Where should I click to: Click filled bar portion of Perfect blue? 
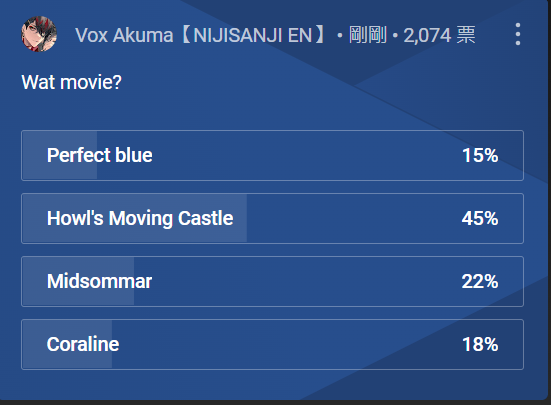pyautogui.click(x=60, y=156)
